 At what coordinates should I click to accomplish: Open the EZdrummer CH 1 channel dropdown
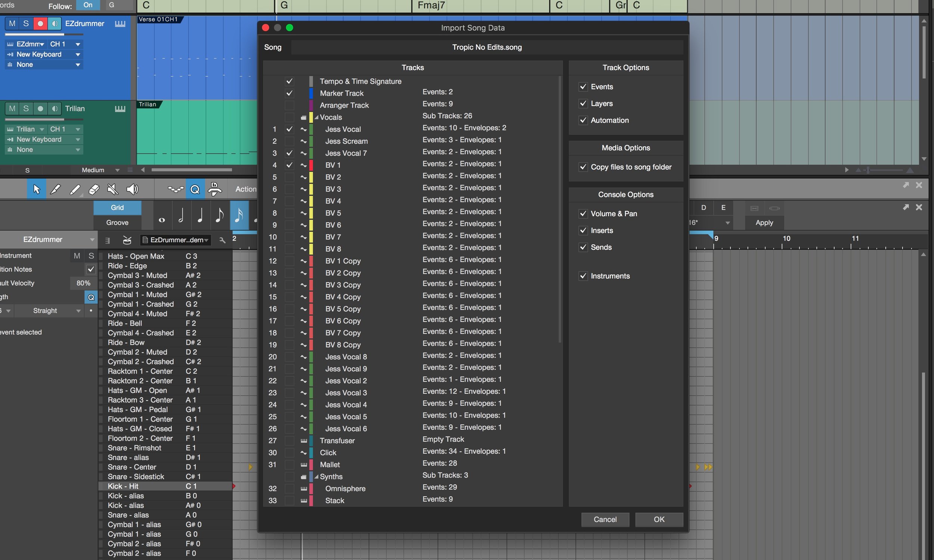pos(65,44)
